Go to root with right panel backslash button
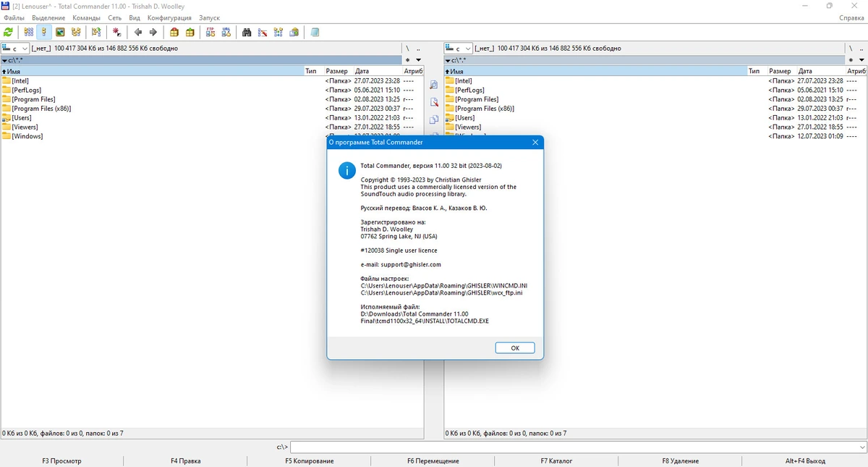868x467 pixels. tap(851, 49)
